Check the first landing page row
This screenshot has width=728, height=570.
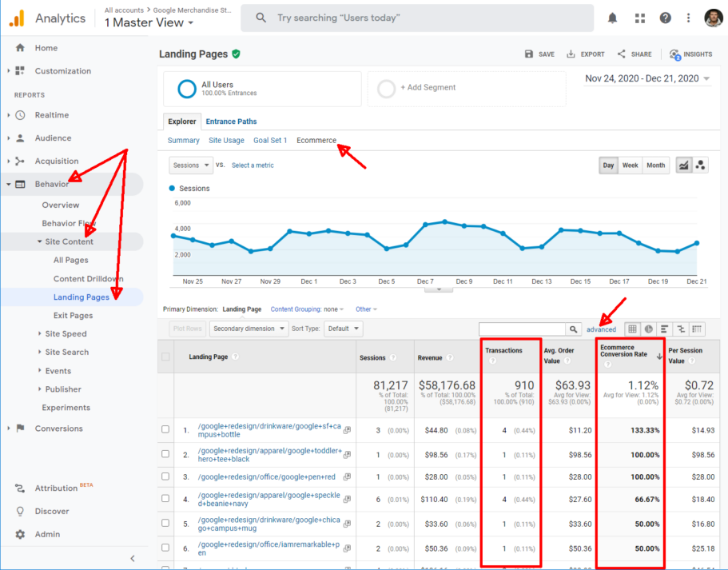165,430
